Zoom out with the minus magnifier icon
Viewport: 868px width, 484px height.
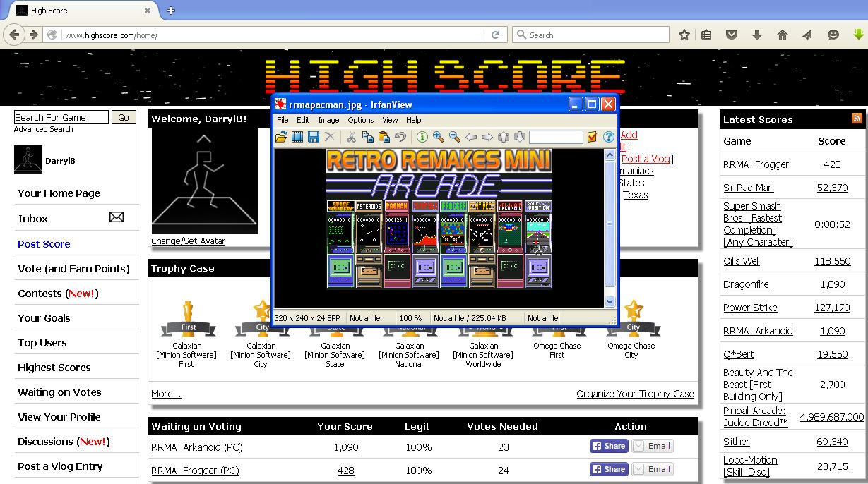(455, 137)
